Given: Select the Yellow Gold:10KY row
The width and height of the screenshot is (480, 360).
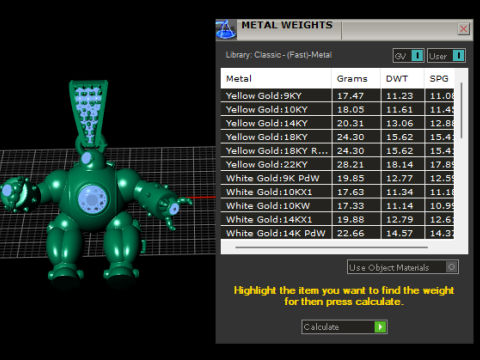Looking at the screenshot, I should [x=337, y=109].
